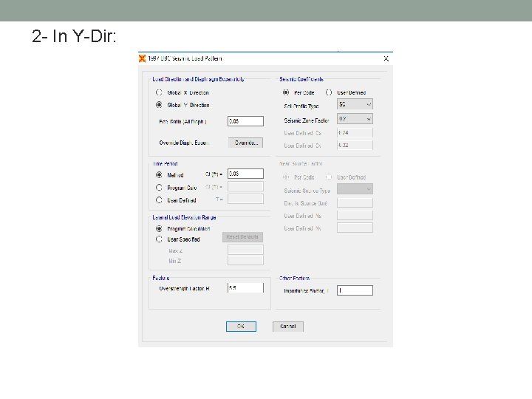Confirm the dialog with OK
The height and width of the screenshot is (399, 532).
(241, 327)
